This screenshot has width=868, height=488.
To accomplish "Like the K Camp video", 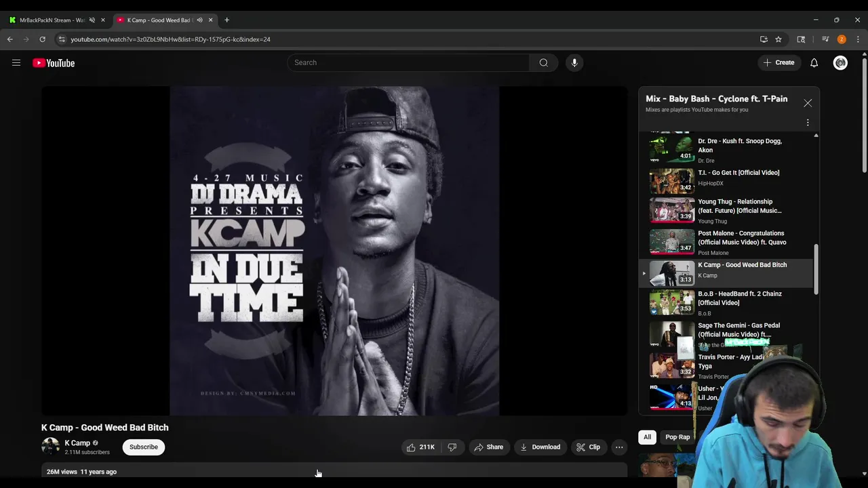I will tap(420, 447).
